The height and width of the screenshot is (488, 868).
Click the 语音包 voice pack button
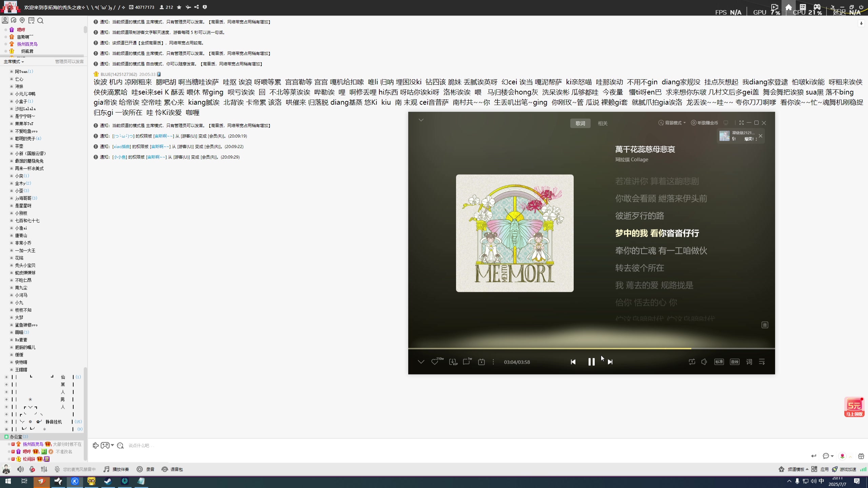[172, 469]
